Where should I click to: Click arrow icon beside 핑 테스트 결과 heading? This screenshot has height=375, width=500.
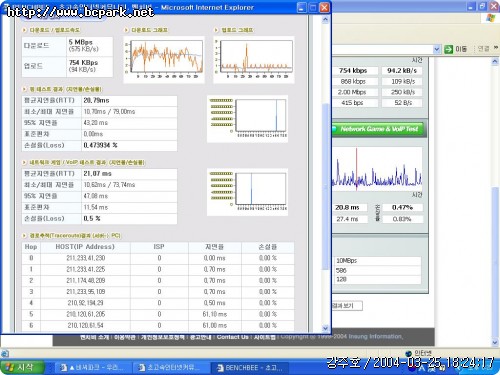click(25, 89)
